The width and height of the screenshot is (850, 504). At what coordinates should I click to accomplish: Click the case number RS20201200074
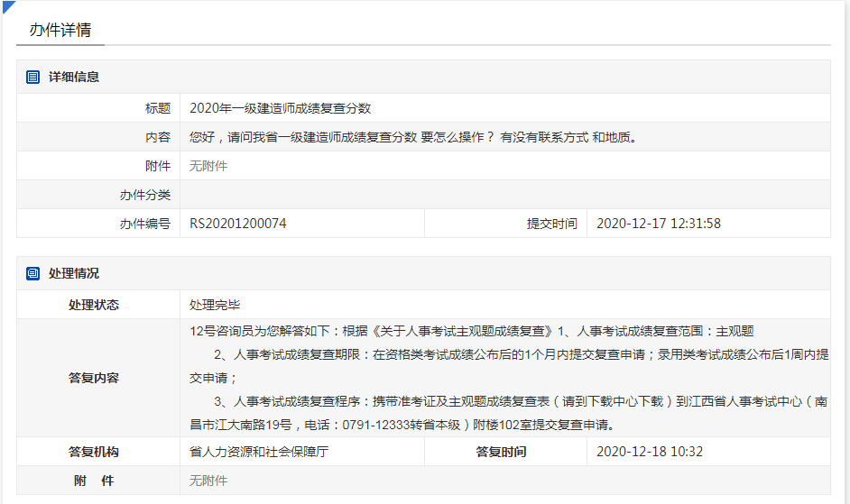pyautogui.click(x=238, y=224)
